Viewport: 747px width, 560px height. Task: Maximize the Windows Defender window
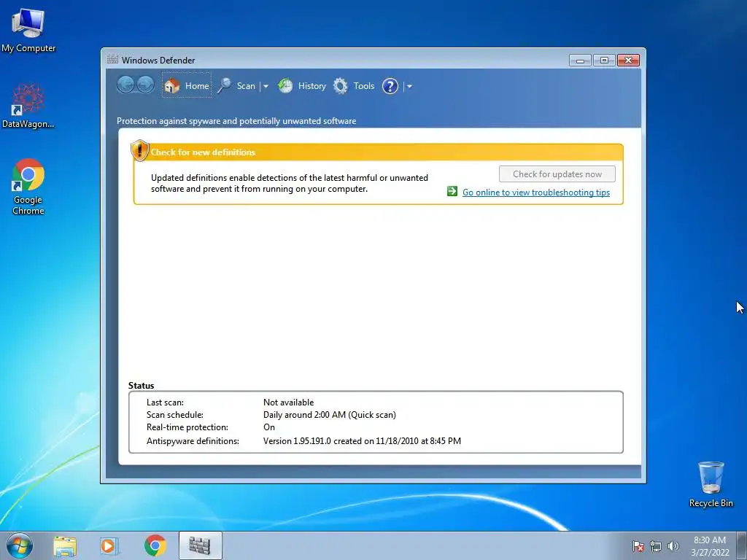click(x=603, y=61)
